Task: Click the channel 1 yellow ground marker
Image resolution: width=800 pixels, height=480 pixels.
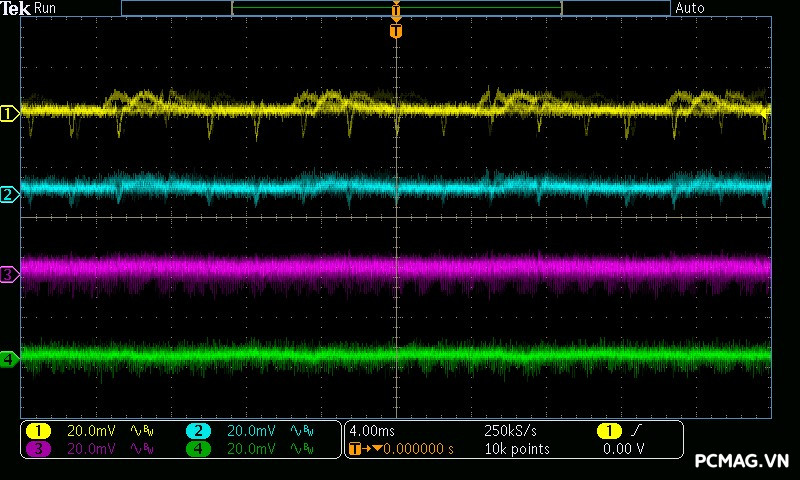Action: coord(9,114)
